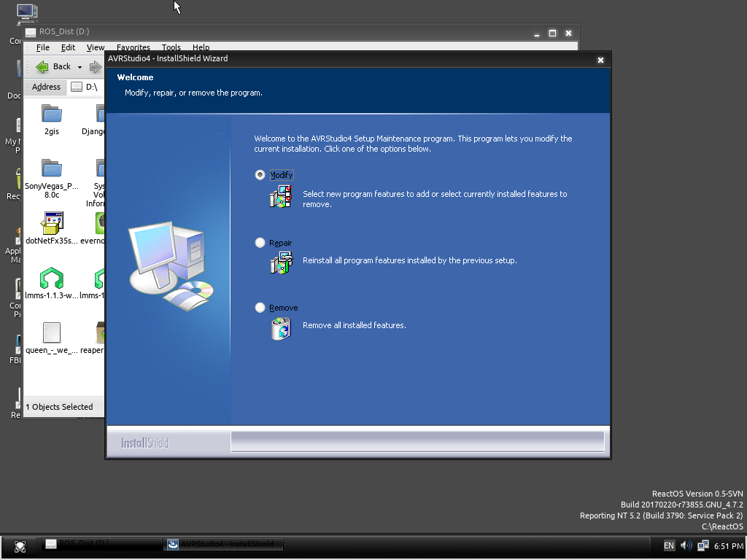Choose the Repair option
Viewport: 747px width, 560px height.
point(260,243)
